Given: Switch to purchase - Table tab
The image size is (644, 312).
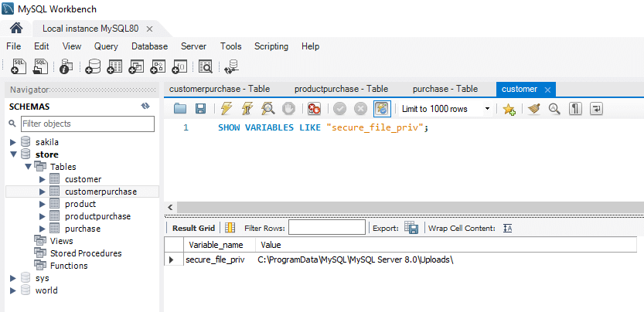Looking at the screenshot, I should tap(445, 89).
